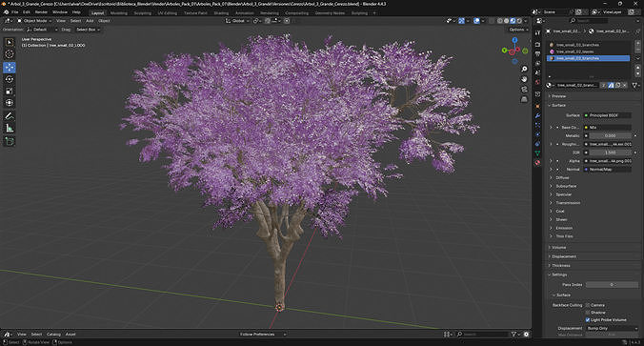Open the World properties tab

point(537,82)
